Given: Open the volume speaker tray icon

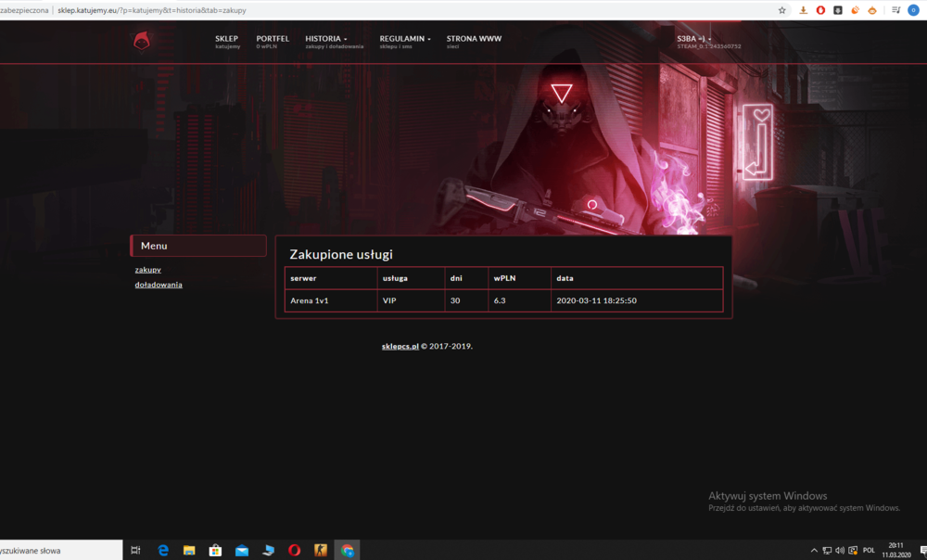Looking at the screenshot, I should coord(840,551).
